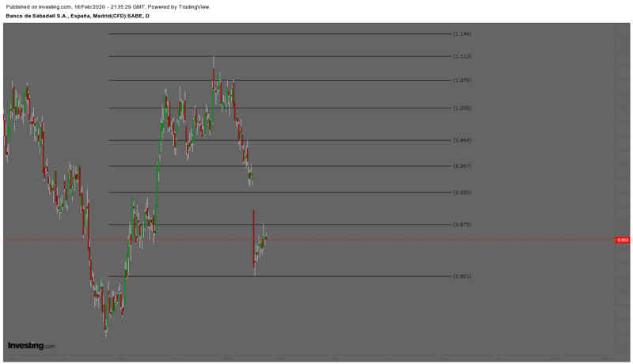This screenshot has height=364, width=633.
Task: Click the 0.994 level label
Action: point(462,140)
